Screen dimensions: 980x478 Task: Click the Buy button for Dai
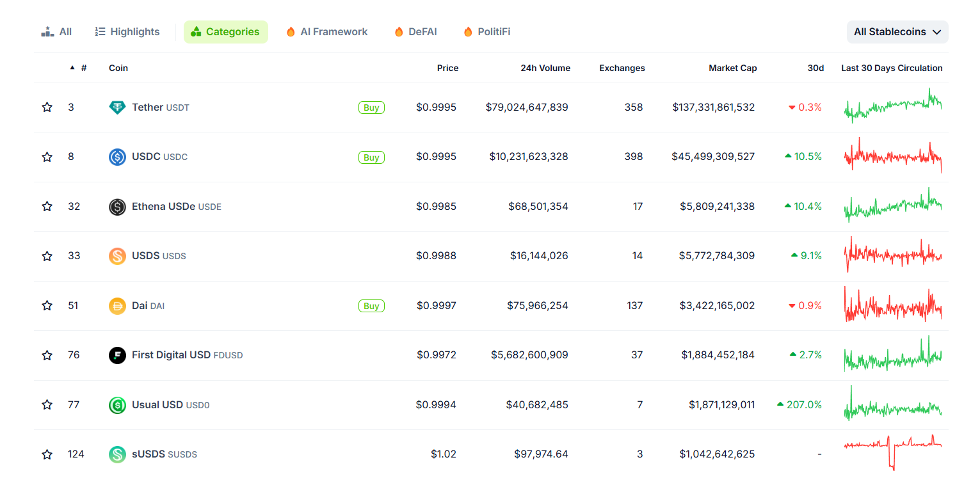click(371, 306)
